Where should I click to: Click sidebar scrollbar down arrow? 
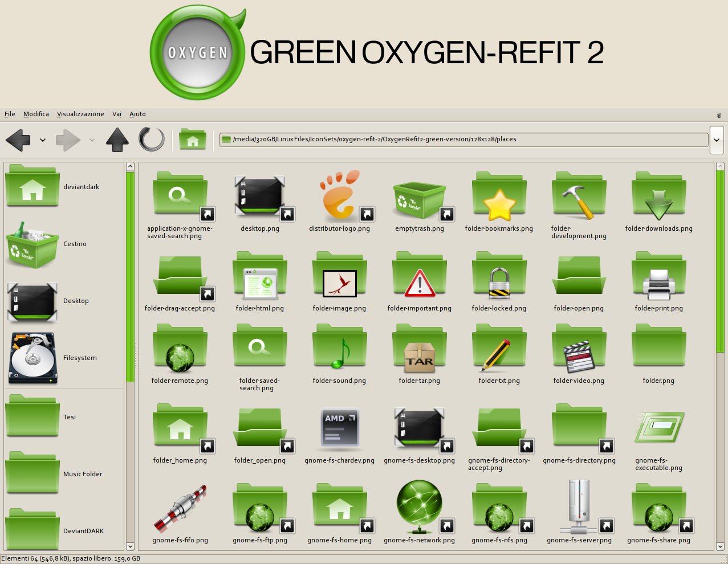[130, 546]
